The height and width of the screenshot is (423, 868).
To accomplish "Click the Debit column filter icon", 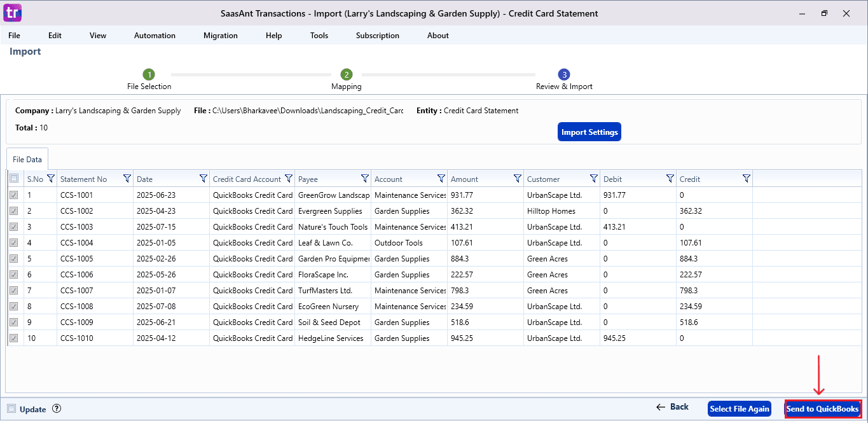I will 670,179.
